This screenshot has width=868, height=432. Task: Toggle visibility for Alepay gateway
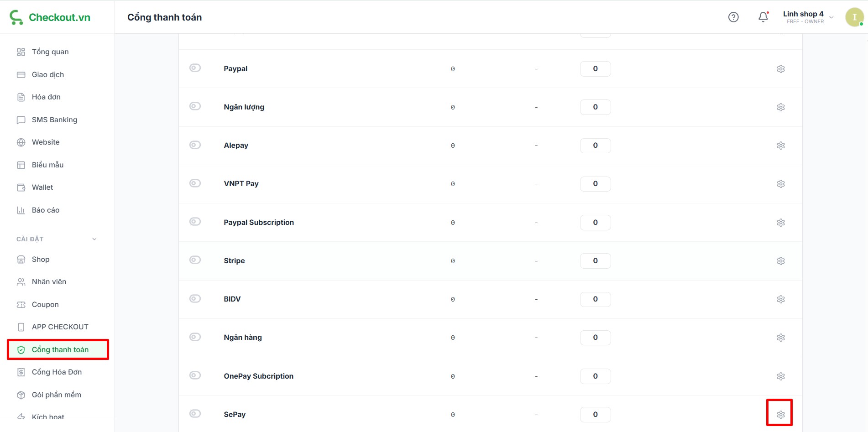coord(195,145)
